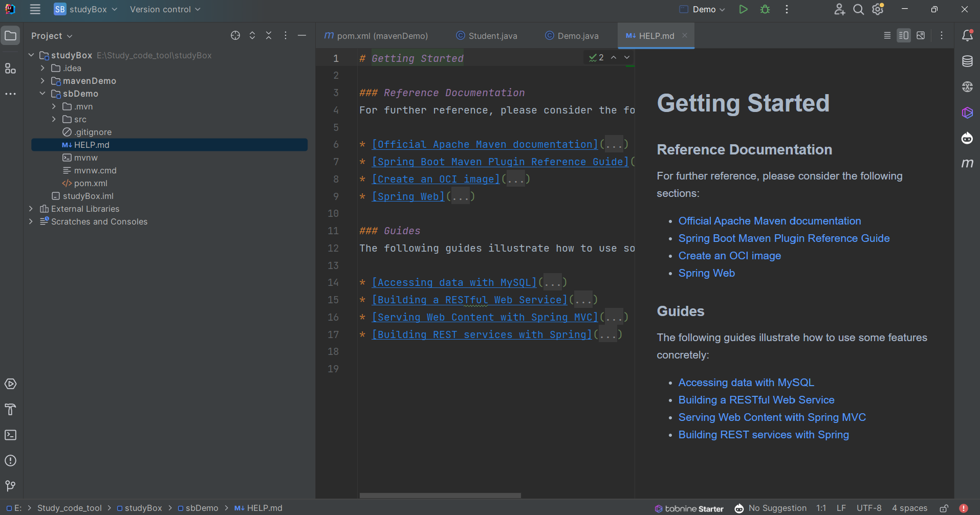Switch to editor and preview view

(904, 35)
